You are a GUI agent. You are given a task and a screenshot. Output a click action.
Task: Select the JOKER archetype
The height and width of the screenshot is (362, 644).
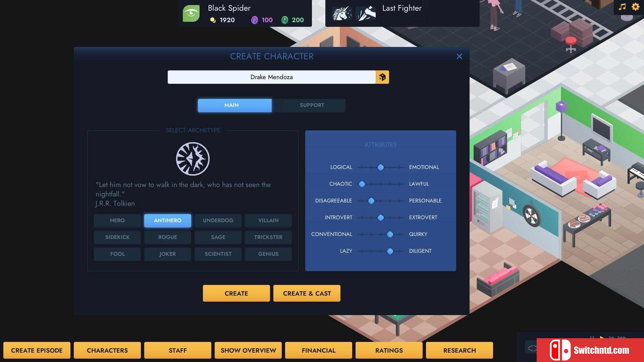coord(168,254)
